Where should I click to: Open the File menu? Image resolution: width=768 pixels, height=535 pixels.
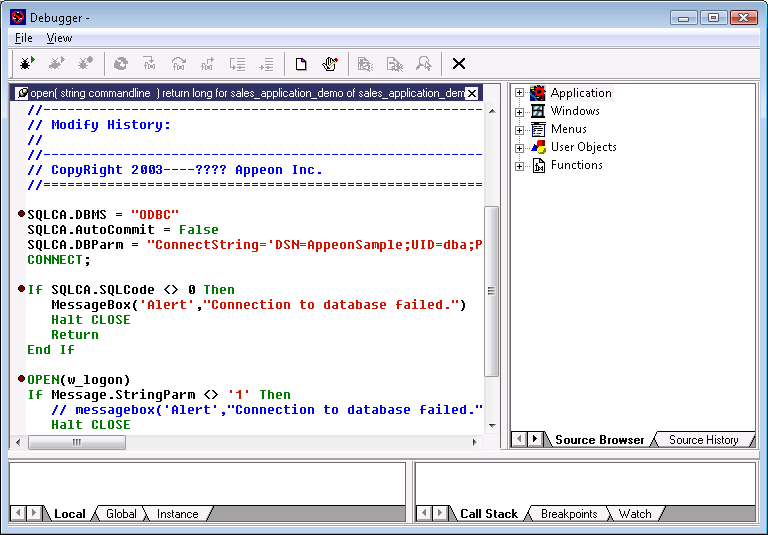click(24, 38)
